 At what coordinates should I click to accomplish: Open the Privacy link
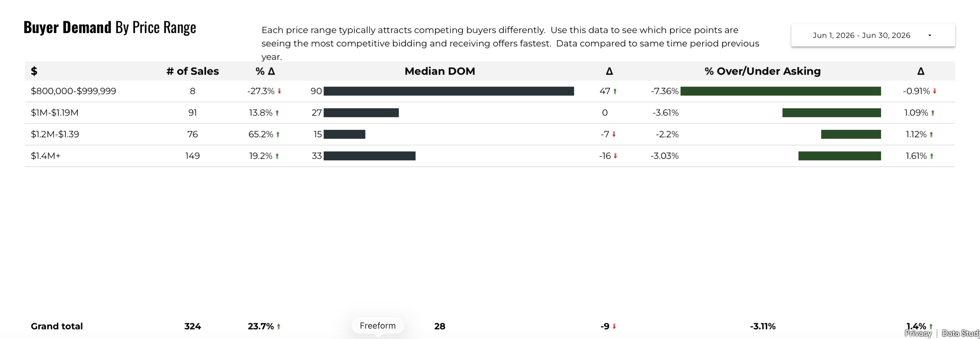click(918, 334)
